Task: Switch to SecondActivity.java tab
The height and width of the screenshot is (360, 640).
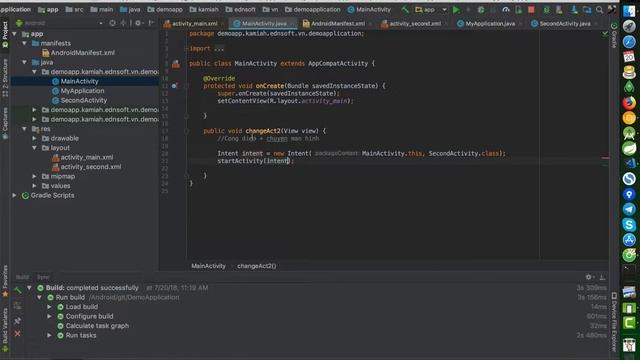Action: [x=565, y=24]
